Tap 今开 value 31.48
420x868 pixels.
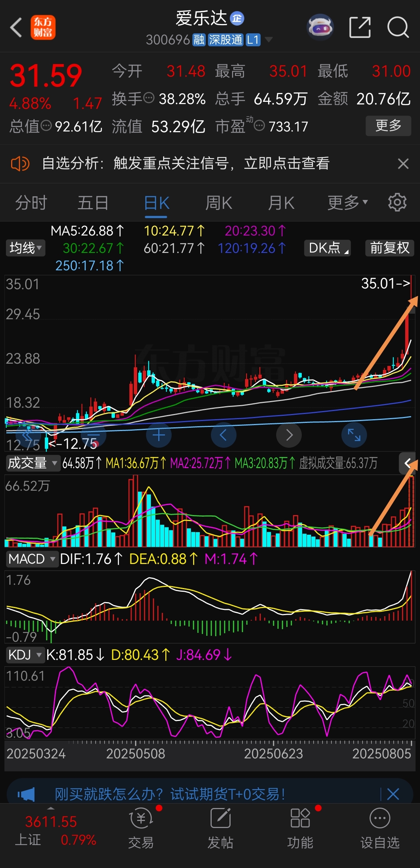click(x=186, y=71)
